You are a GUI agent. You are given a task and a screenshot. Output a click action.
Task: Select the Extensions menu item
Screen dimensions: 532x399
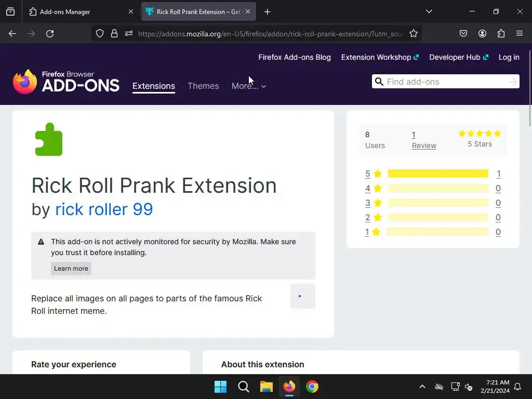154,86
